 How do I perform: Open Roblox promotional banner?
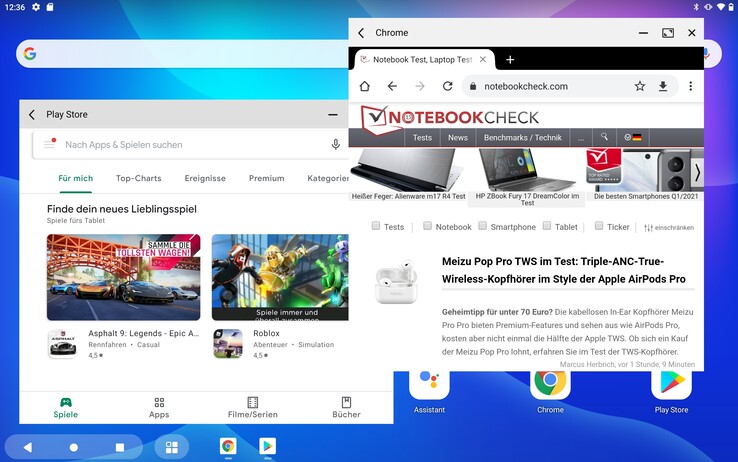tap(280, 278)
